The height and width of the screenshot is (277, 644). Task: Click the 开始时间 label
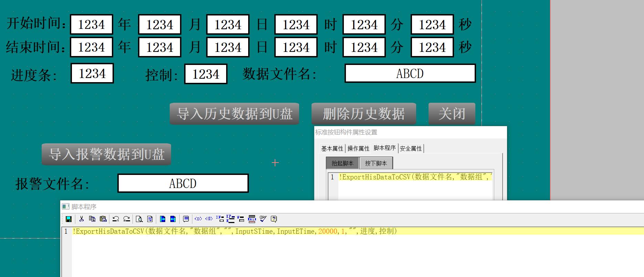(36, 23)
